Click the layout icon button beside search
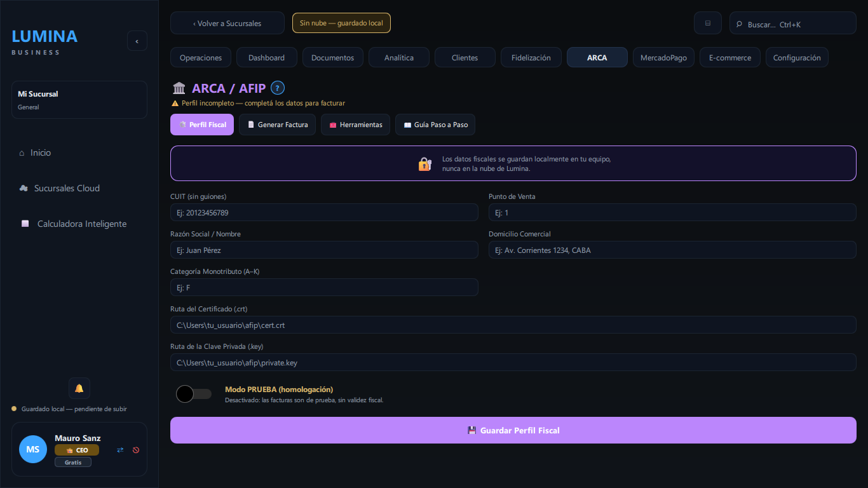The image size is (868, 488). 708,24
